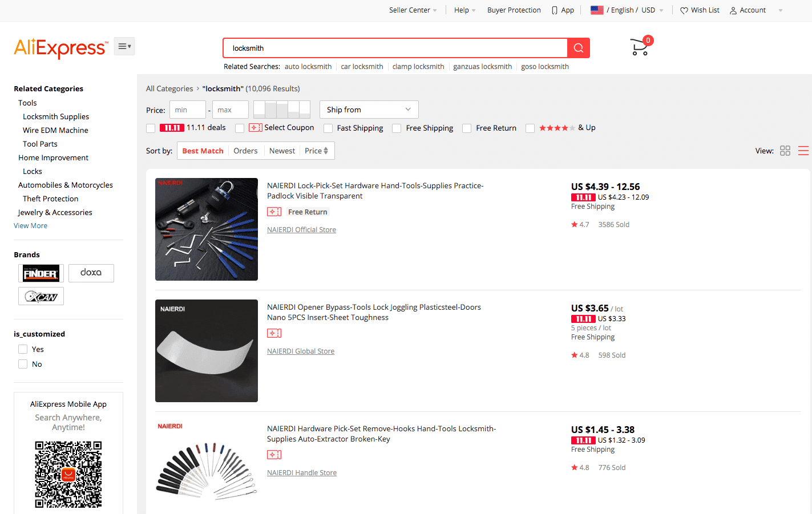Click the AliExpress logo
The image size is (812, 514).
(60, 48)
